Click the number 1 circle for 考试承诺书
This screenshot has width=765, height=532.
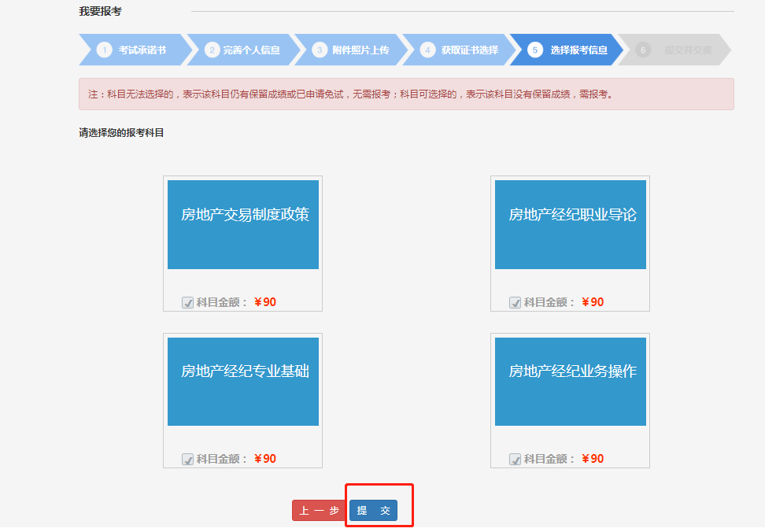pyautogui.click(x=104, y=50)
